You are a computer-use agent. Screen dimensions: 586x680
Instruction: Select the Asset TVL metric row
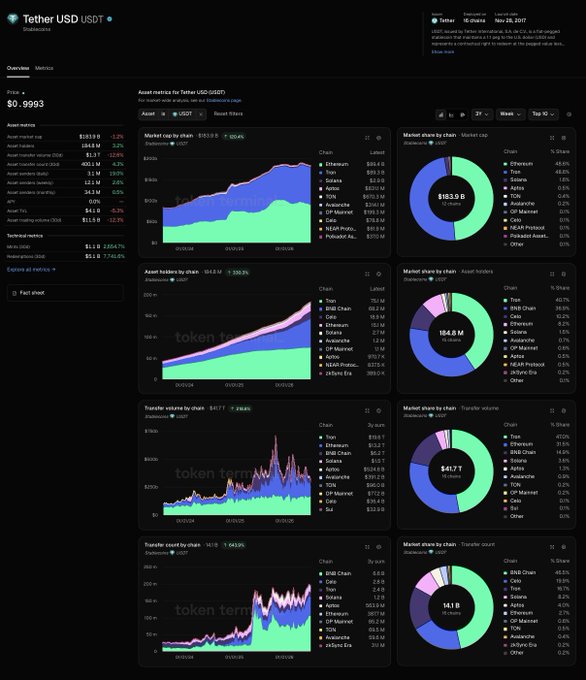click(x=65, y=211)
